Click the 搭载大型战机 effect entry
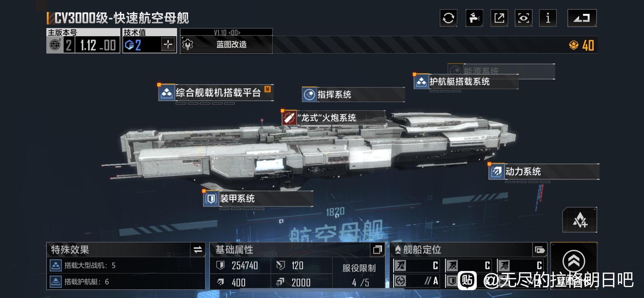 pyautogui.click(x=126, y=265)
